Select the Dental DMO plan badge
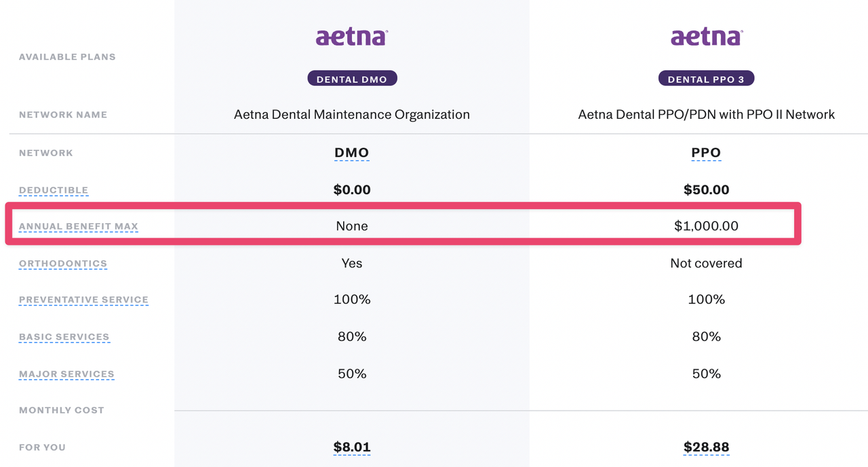868x467 pixels. pos(352,79)
